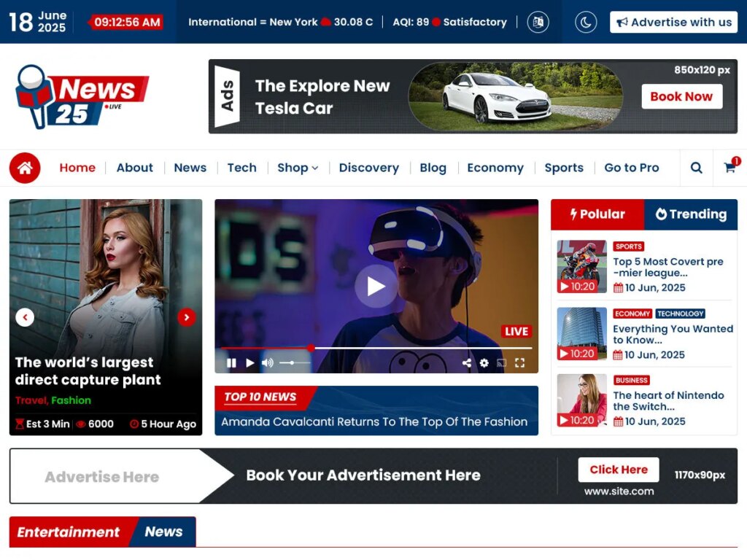
Task: Advance the featured carousel with the next arrow
Action: point(187,317)
